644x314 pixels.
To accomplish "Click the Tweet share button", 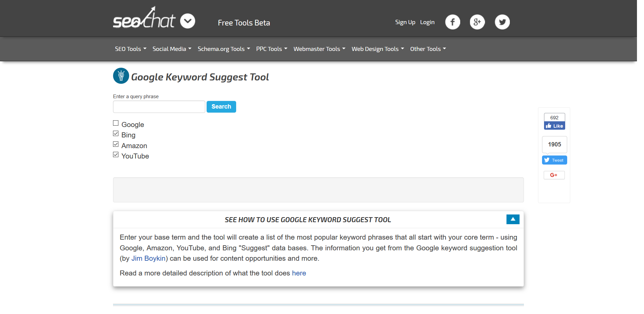I will click(554, 160).
